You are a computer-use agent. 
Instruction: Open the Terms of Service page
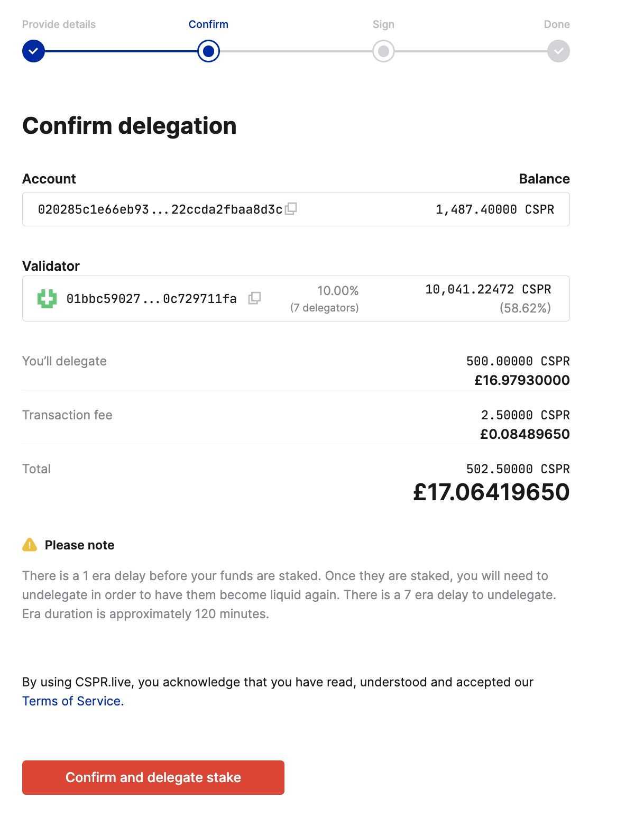click(72, 701)
